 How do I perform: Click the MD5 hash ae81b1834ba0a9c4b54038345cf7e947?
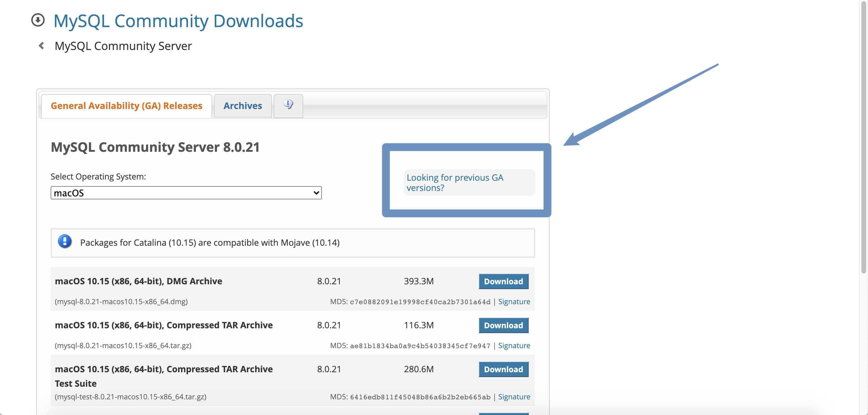420,346
